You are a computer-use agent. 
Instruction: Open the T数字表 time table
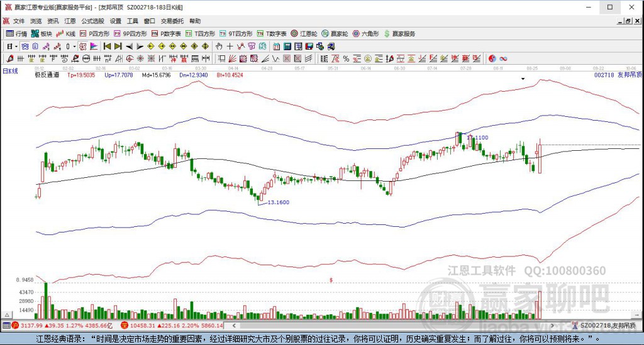[272, 34]
